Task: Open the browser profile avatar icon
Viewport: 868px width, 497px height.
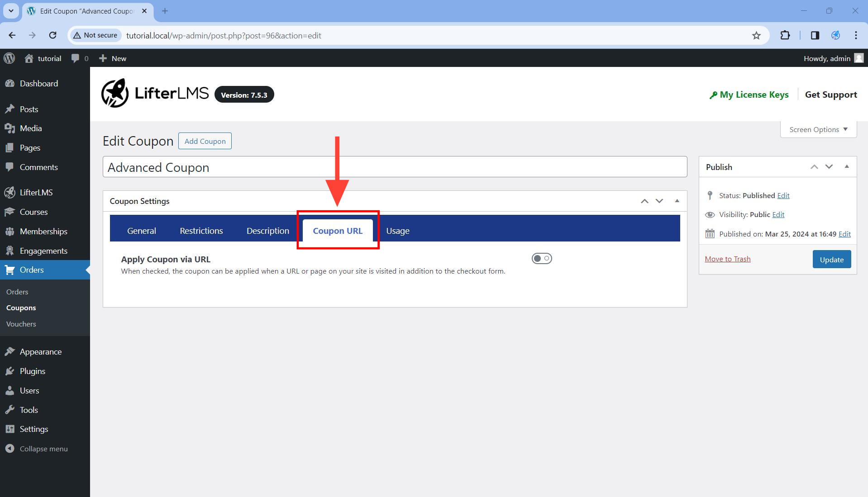Action: point(835,35)
